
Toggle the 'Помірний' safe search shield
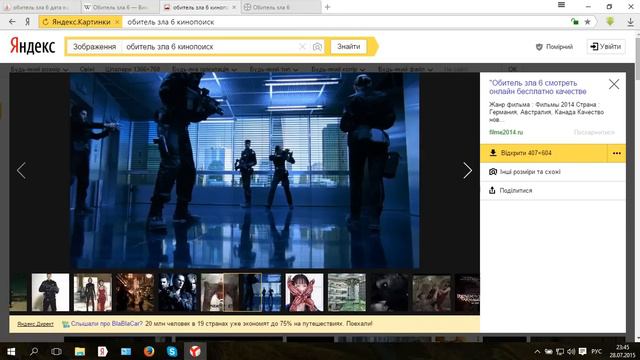[554, 47]
